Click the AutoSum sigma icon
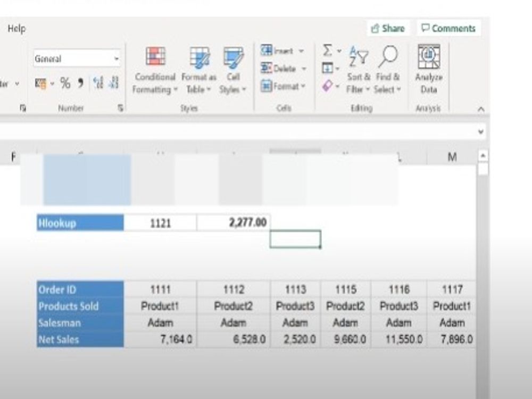The height and width of the screenshot is (399, 532). tap(327, 50)
